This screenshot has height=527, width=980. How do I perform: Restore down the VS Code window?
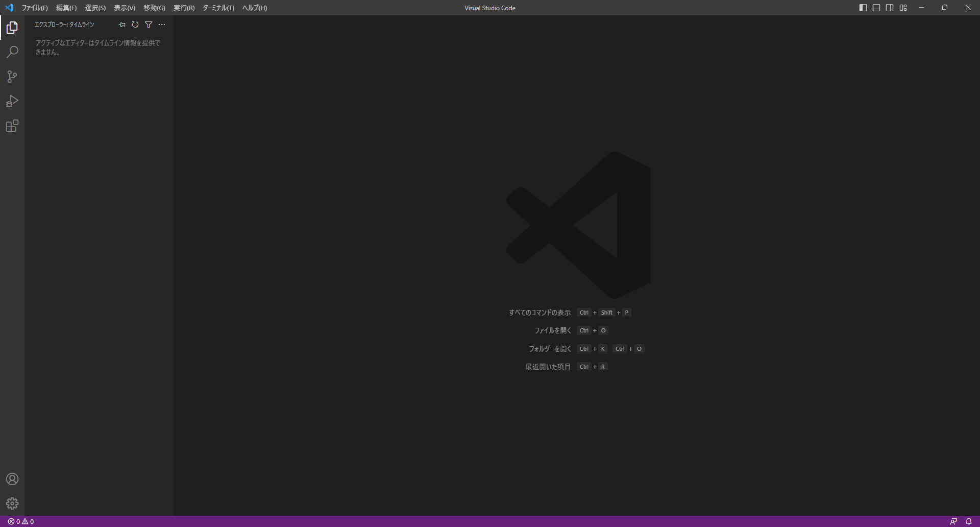coord(945,8)
